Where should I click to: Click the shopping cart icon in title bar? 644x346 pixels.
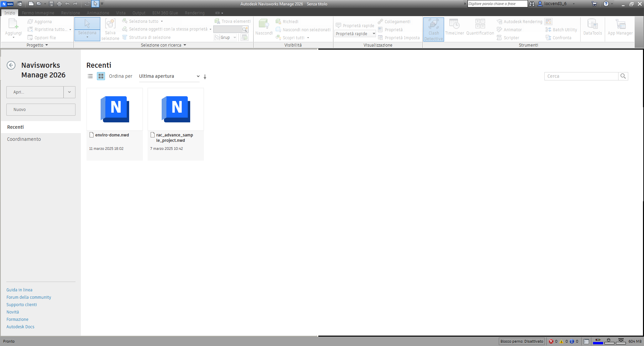tap(594, 4)
